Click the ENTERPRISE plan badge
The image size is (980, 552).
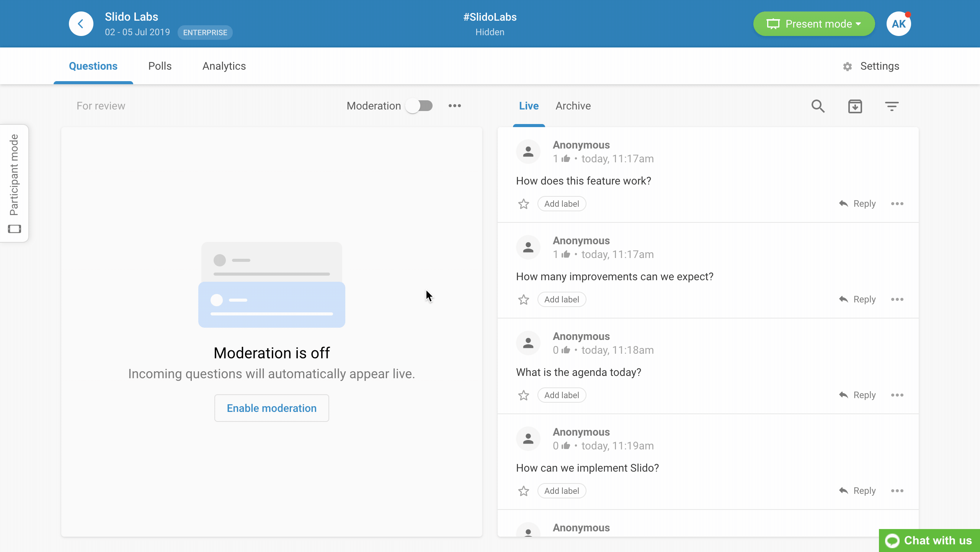coord(205,33)
